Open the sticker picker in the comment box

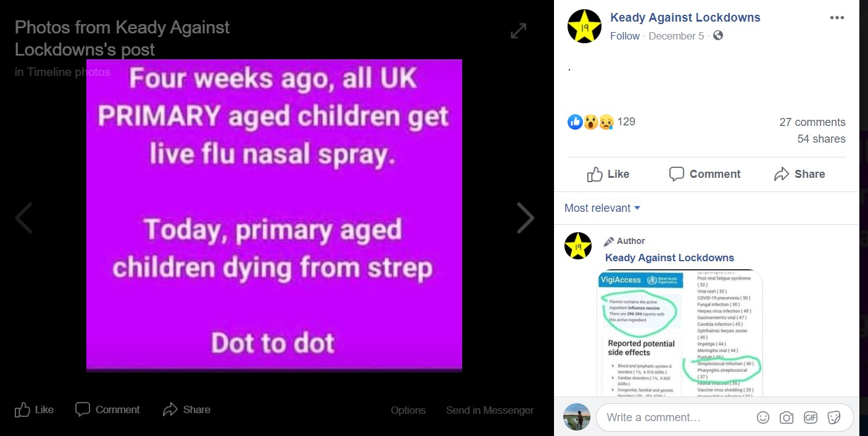tap(834, 417)
